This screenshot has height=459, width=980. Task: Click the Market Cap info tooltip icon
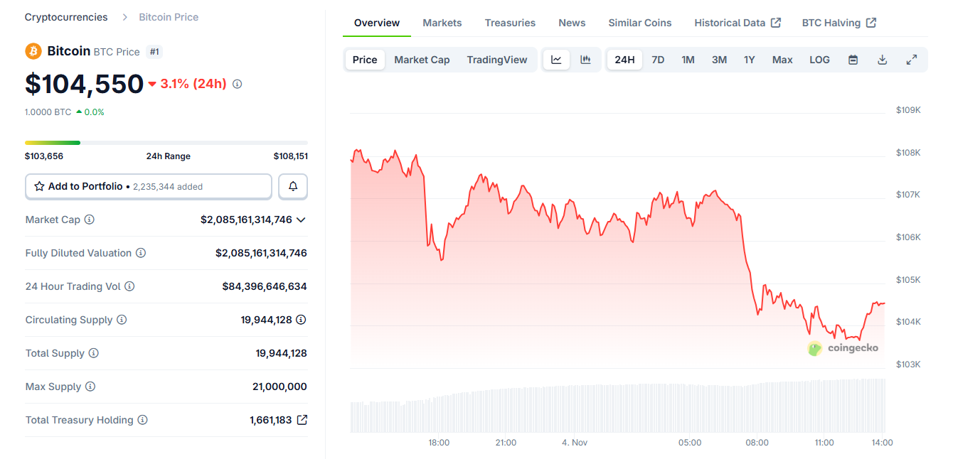click(90, 220)
